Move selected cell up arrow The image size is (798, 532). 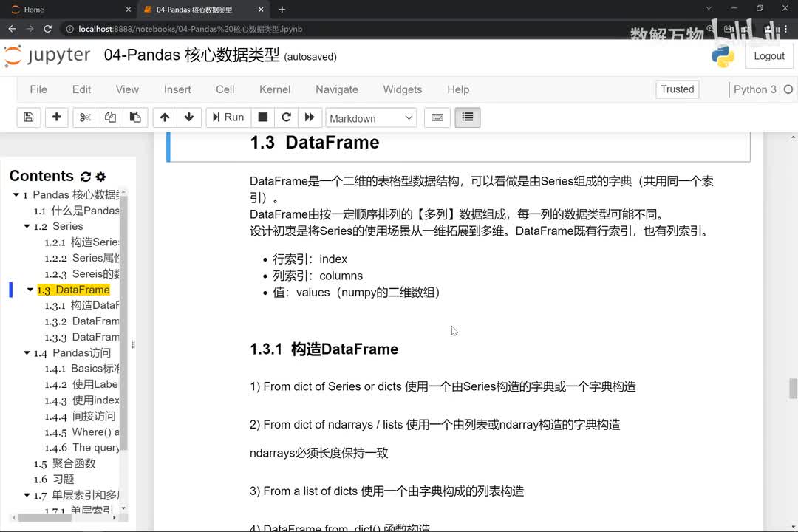tap(164, 117)
